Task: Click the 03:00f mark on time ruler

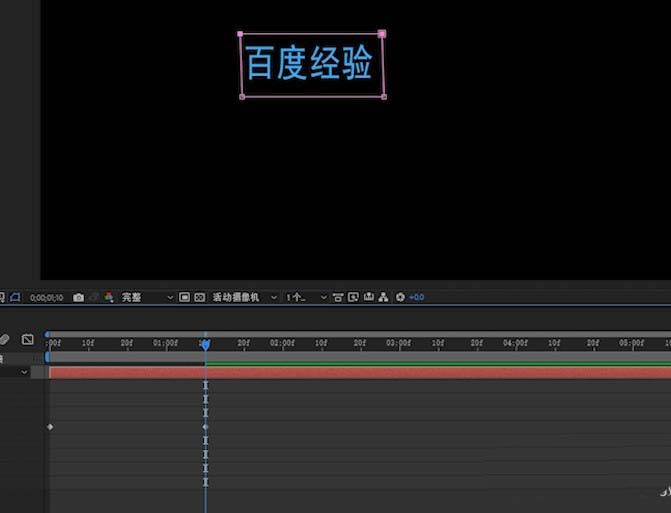Action: [398, 343]
